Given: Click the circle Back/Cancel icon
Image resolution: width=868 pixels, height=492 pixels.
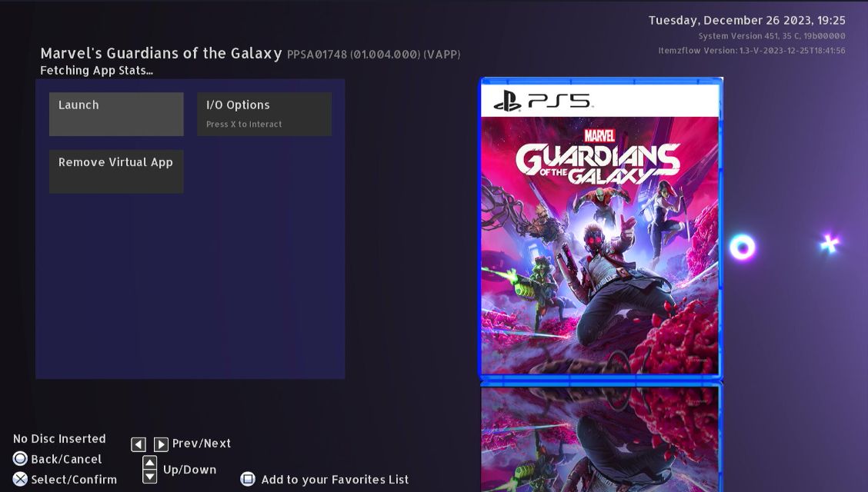Looking at the screenshot, I should [x=20, y=459].
